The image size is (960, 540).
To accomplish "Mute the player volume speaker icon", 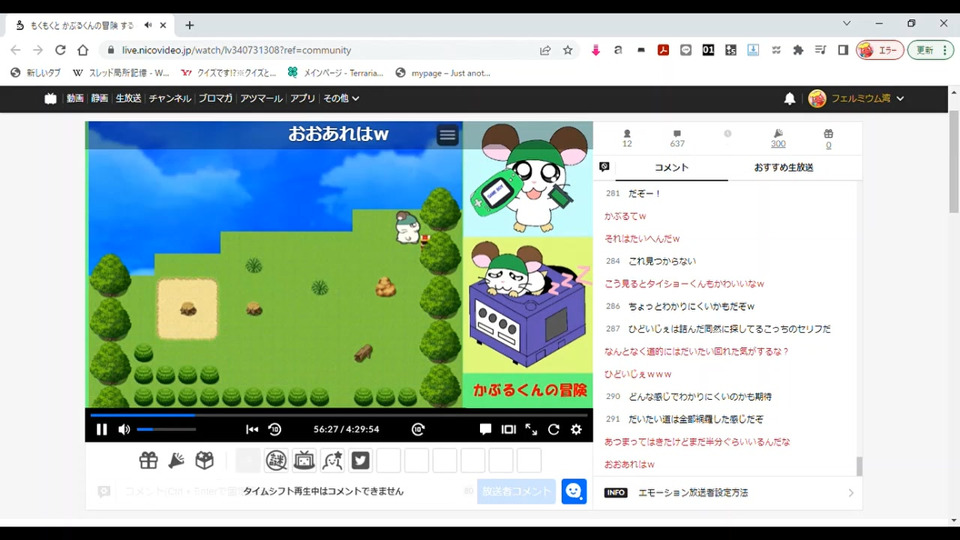I will pos(124,429).
